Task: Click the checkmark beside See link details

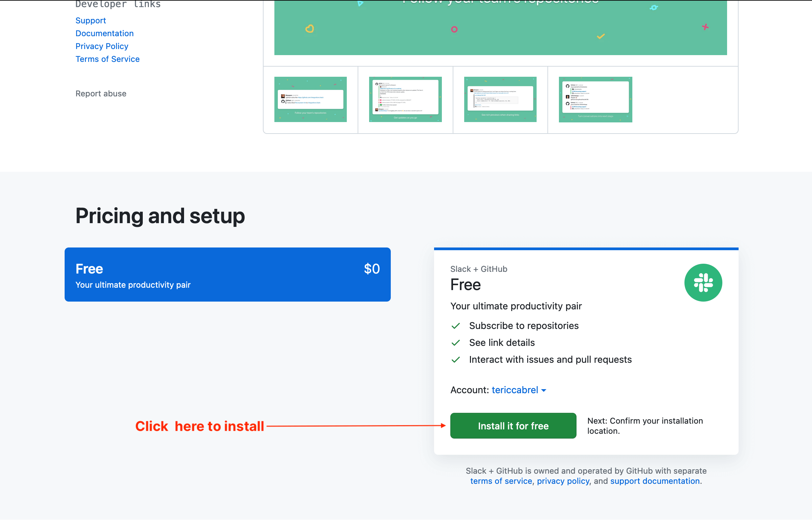Action: coord(456,342)
